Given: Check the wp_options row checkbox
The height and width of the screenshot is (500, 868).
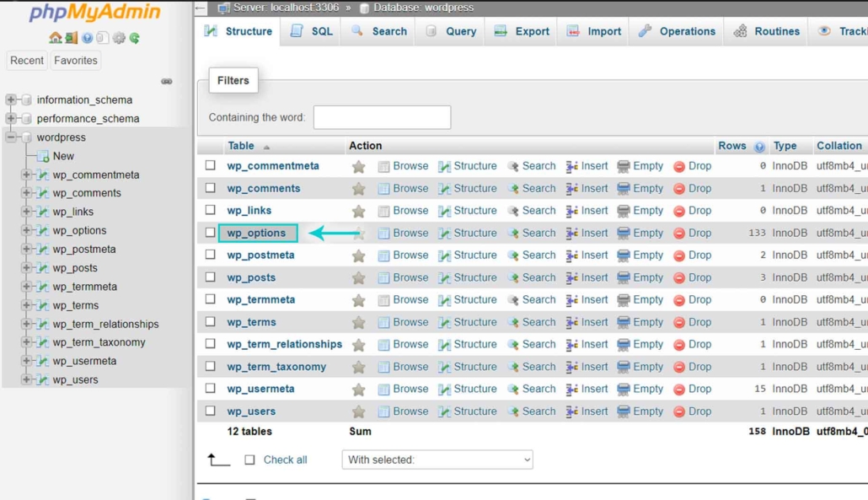Looking at the screenshot, I should point(211,233).
